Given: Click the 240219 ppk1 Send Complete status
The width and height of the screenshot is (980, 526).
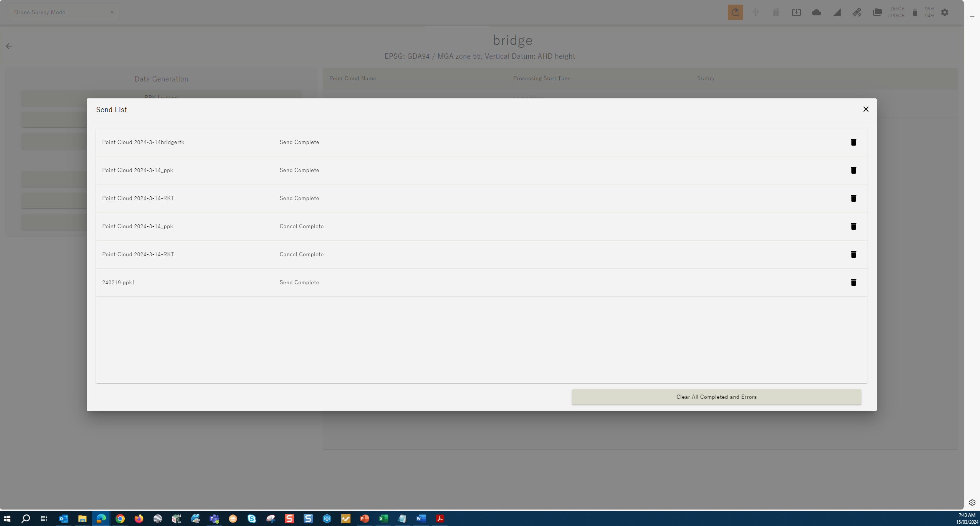Looking at the screenshot, I should 299,282.
